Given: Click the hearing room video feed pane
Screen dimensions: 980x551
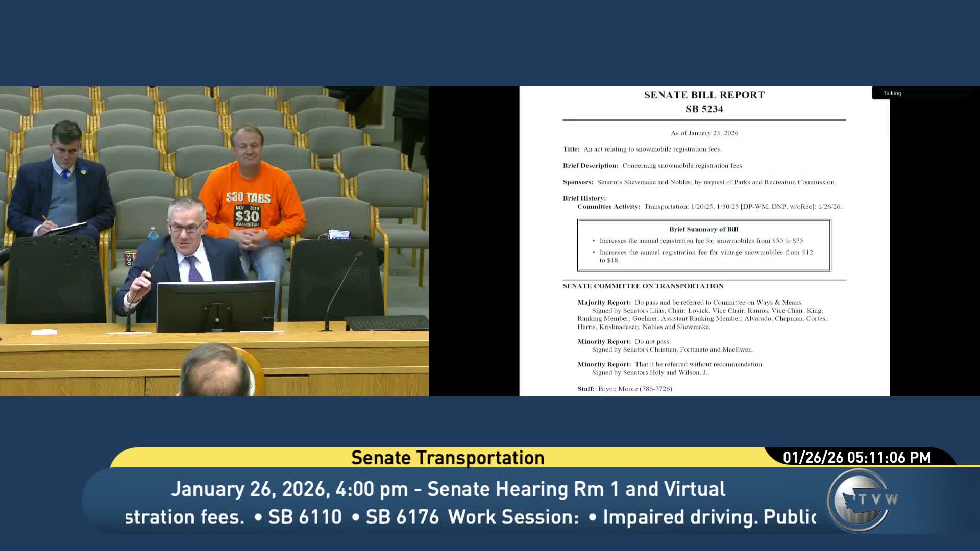Looking at the screenshot, I should point(214,240).
